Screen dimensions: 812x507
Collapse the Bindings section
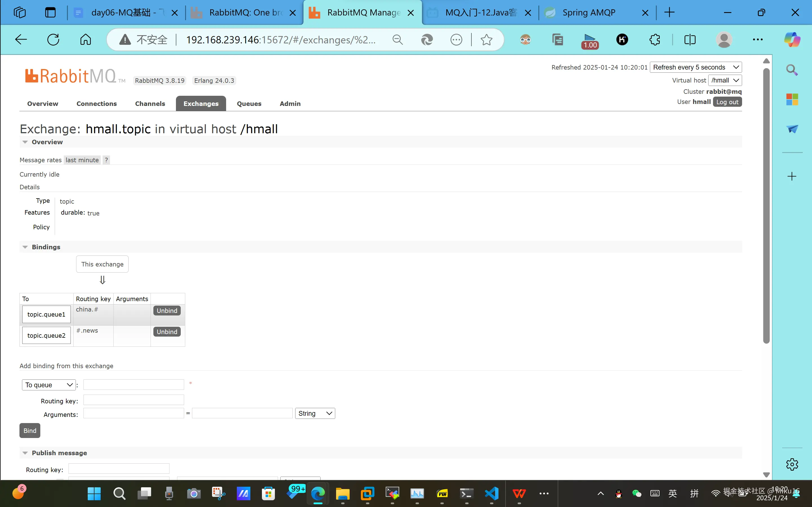click(25, 247)
